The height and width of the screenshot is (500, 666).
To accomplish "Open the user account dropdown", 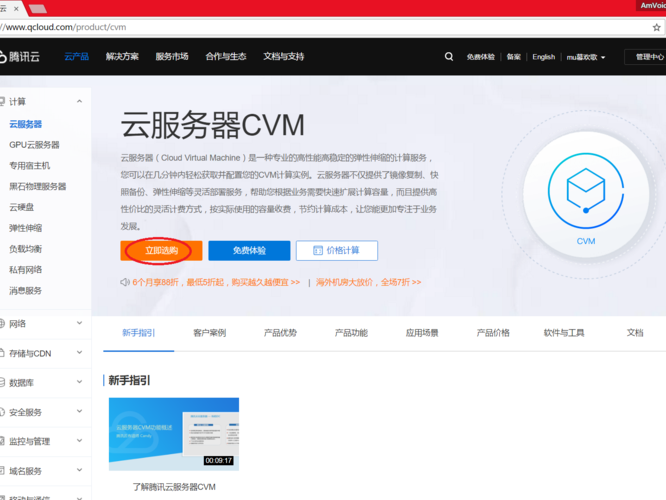I will 586,57.
